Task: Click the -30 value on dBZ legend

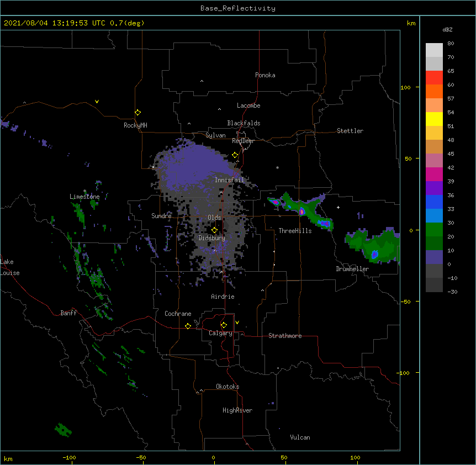Action: tap(452, 292)
